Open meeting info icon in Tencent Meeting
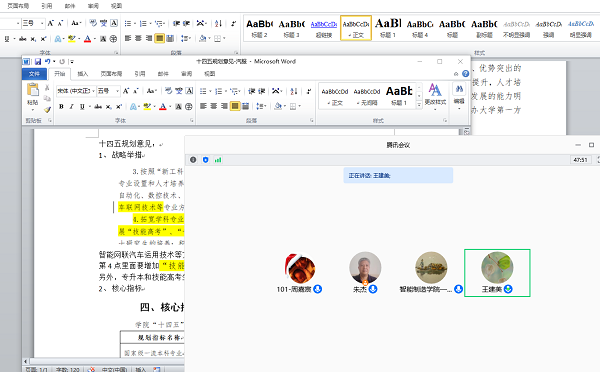This screenshot has width=600, height=372. pos(193,160)
